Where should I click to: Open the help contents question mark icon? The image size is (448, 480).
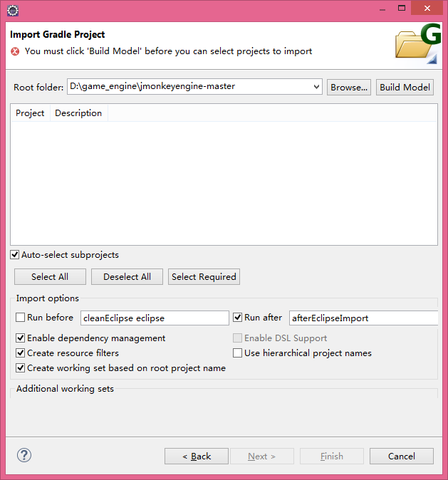24,455
